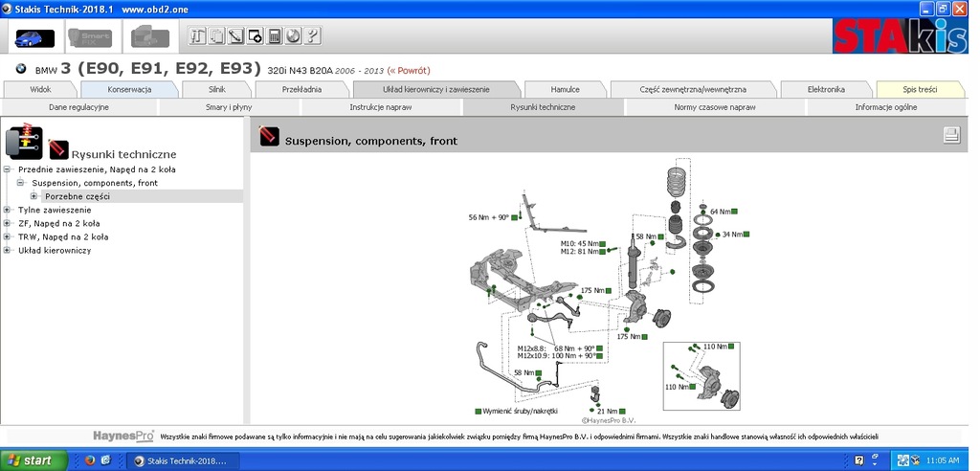Click the STAkis logo
The image size is (980, 471).
(x=900, y=37)
